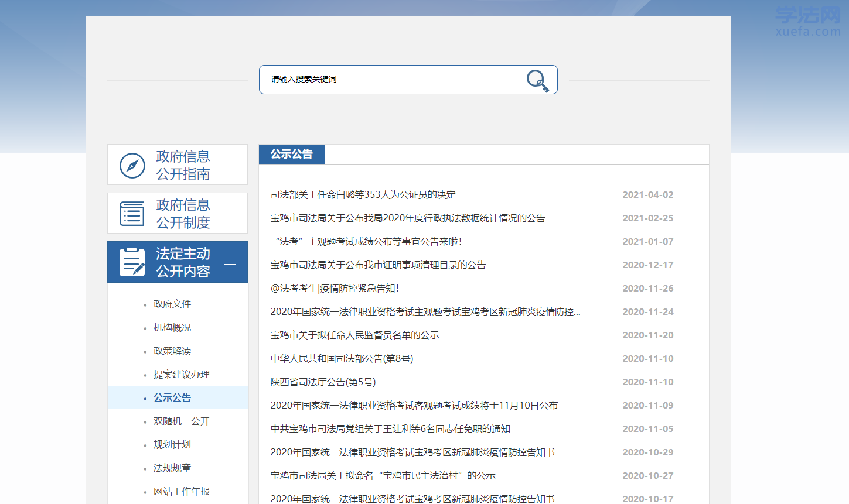Open 法规规章 in sidebar
Screen dimensions: 849x504
[x=172, y=468]
